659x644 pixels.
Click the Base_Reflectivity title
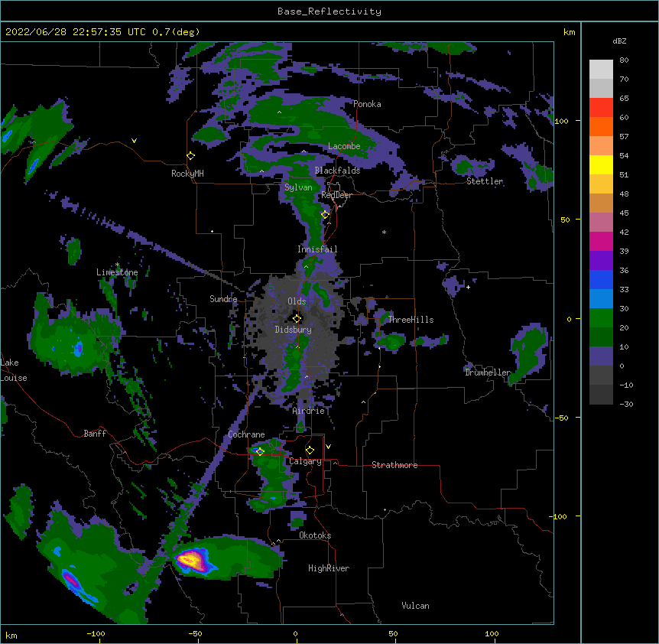click(x=329, y=11)
